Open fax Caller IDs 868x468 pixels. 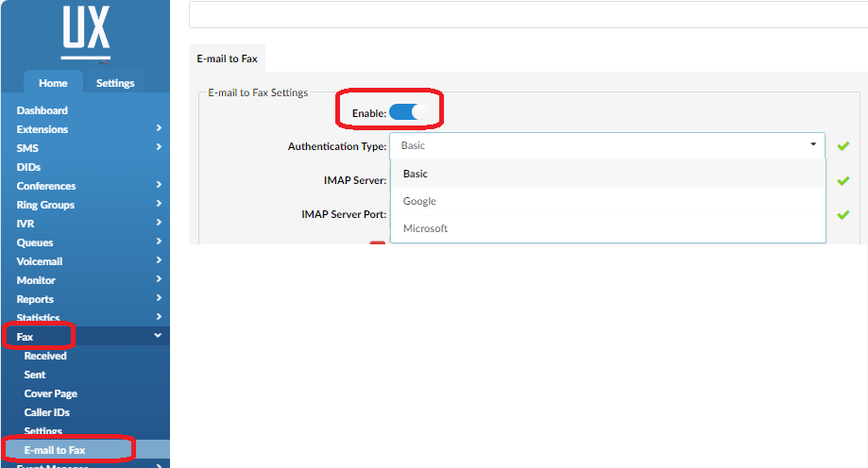tap(47, 412)
